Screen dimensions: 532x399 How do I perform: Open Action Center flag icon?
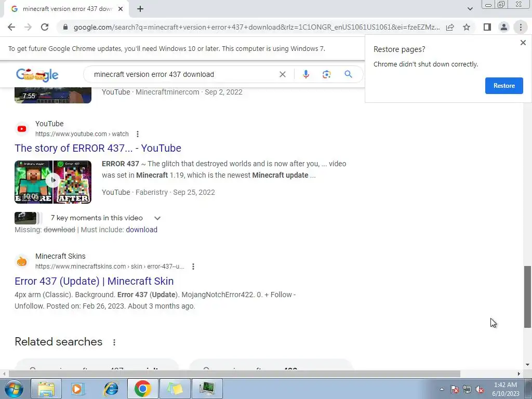(x=455, y=389)
